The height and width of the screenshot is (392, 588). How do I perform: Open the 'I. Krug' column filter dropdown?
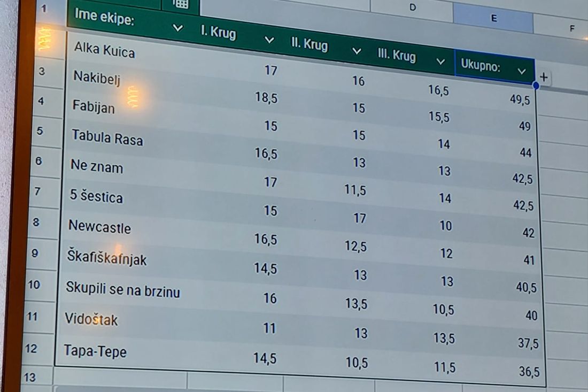269,40
